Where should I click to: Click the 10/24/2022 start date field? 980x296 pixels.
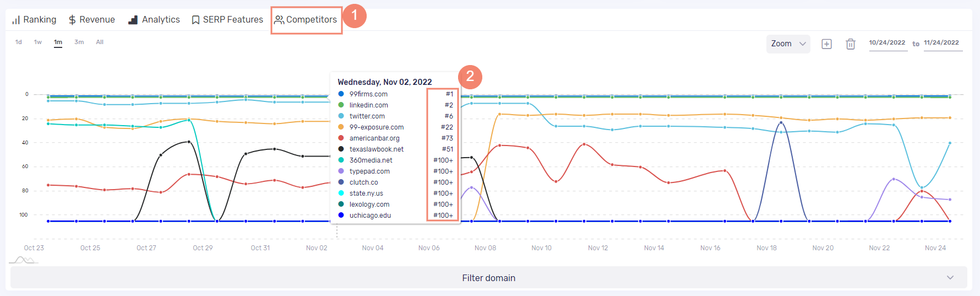click(887, 43)
